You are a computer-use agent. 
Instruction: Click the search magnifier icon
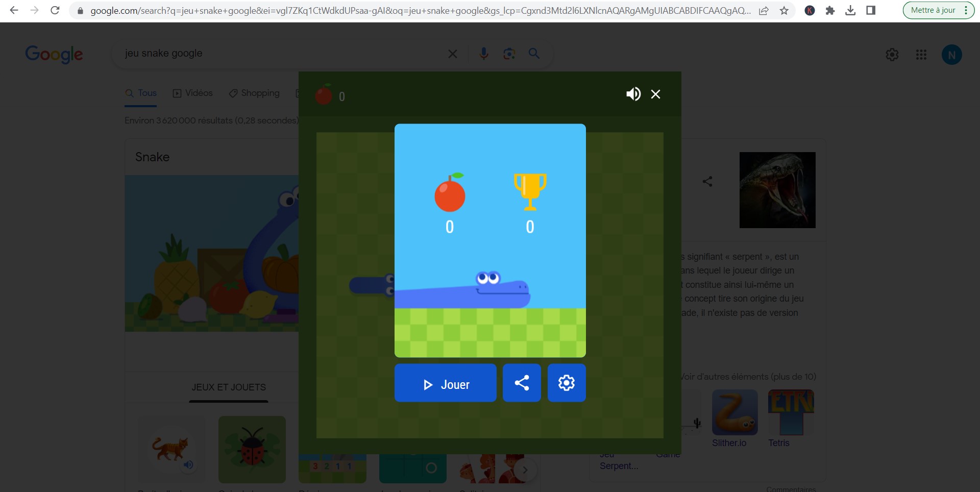[x=534, y=54]
